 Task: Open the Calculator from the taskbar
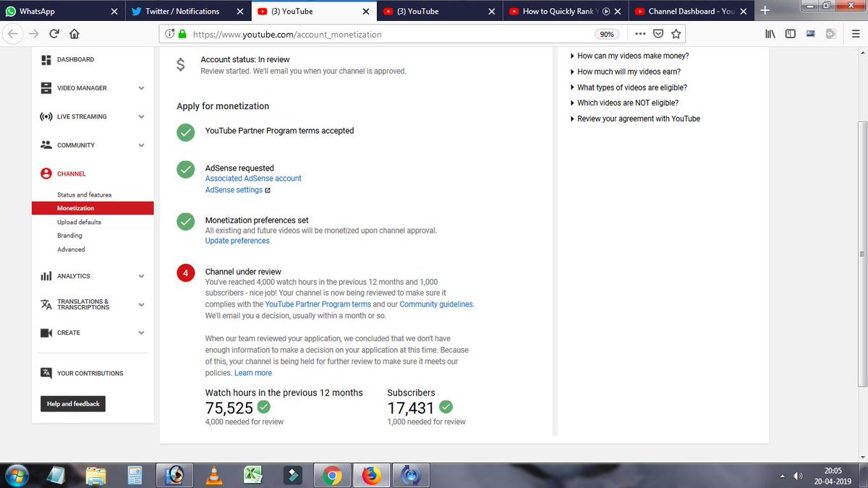(x=135, y=475)
